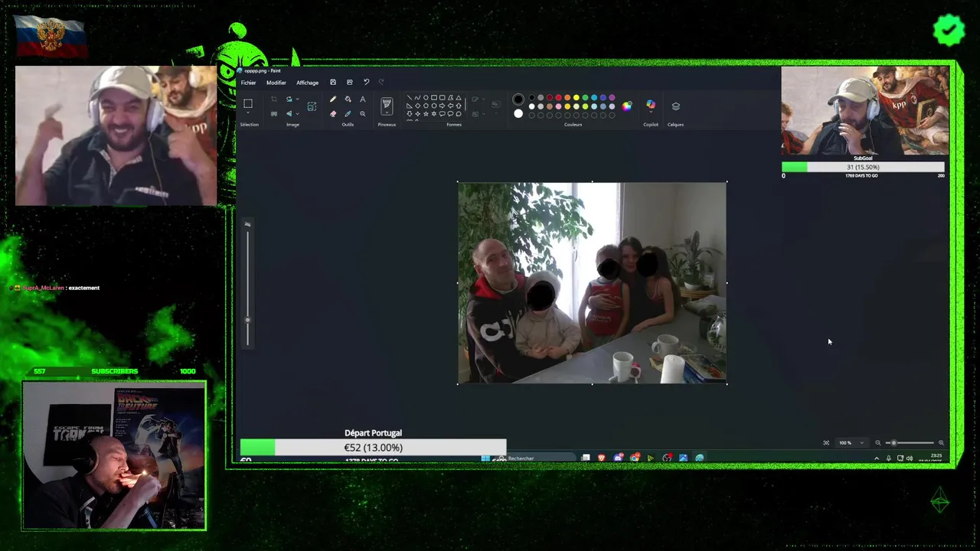Open the Layers (Calques) panel
Image resolution: width=980 pixels, height=551 pixels.
click(x=676, y=106)
